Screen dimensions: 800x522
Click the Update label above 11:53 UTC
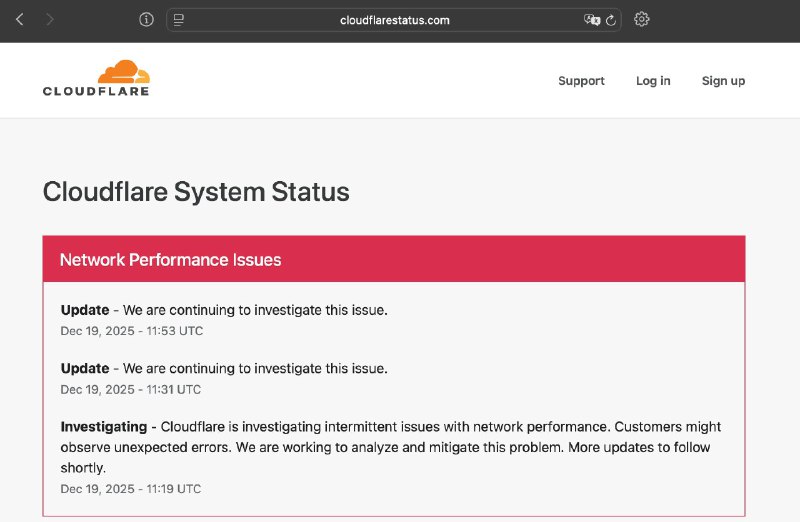[x=85, y=310]
